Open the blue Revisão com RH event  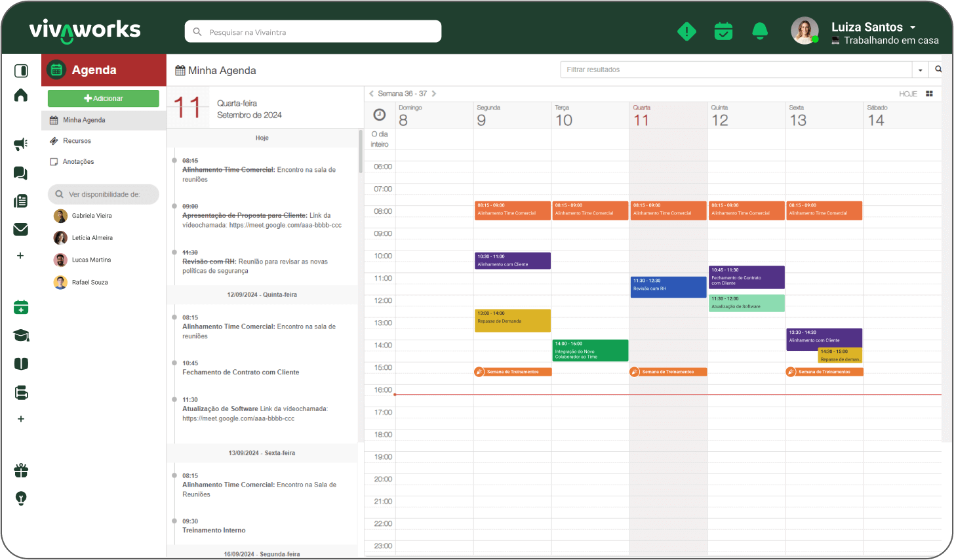tap(668, 287)
